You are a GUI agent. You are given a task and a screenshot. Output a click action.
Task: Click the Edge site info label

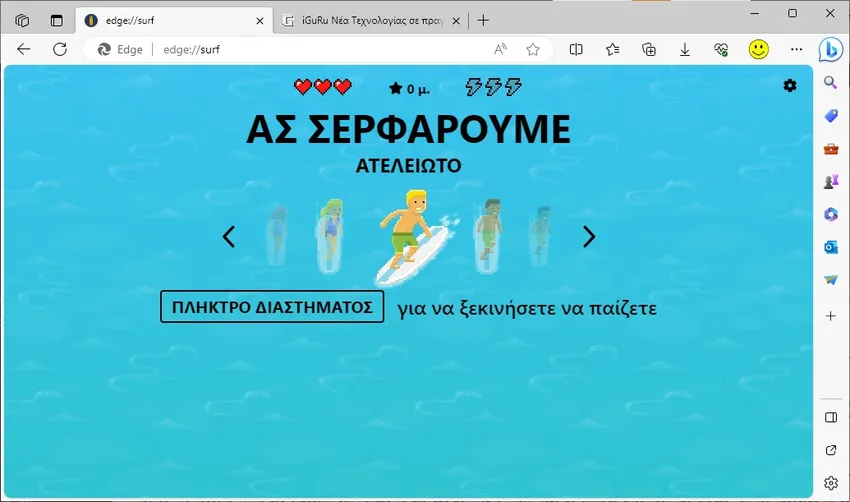pyautogui.click(x=120, y=49)
